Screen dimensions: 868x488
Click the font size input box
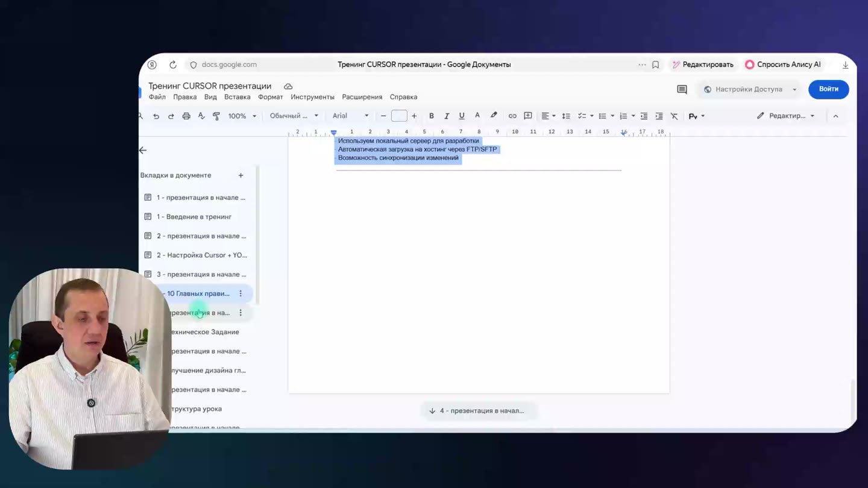click(399, 116)
